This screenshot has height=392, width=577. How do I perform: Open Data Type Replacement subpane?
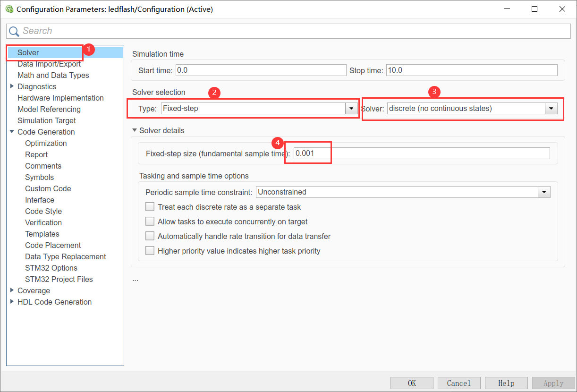coord(66,256)
